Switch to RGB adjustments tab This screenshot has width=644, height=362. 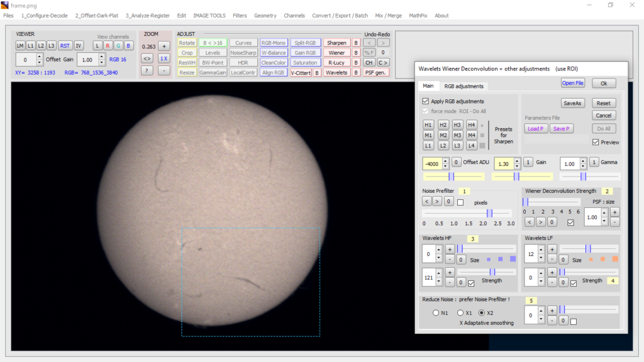point(464,86)
